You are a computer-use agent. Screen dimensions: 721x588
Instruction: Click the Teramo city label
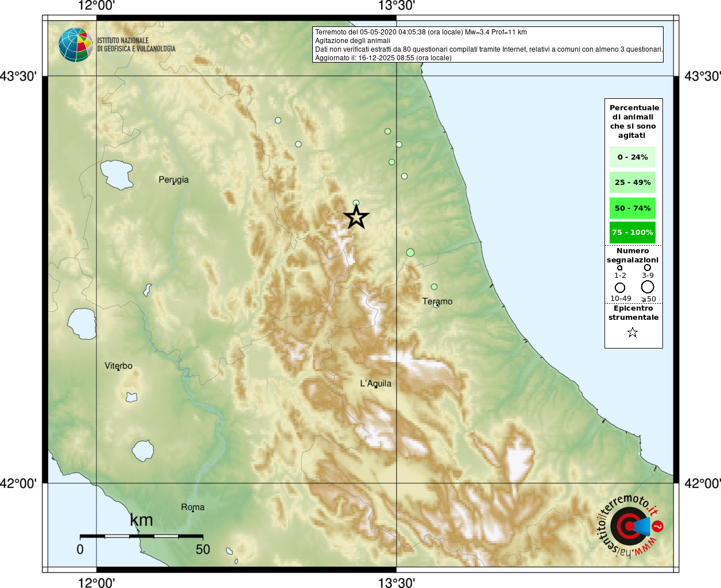pos(437,301)
